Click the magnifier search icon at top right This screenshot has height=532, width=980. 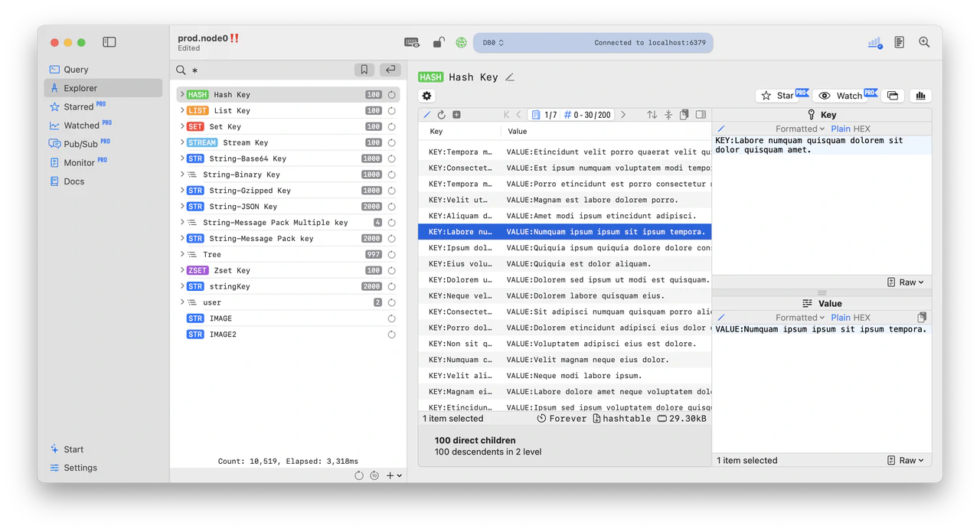[924, 42]
